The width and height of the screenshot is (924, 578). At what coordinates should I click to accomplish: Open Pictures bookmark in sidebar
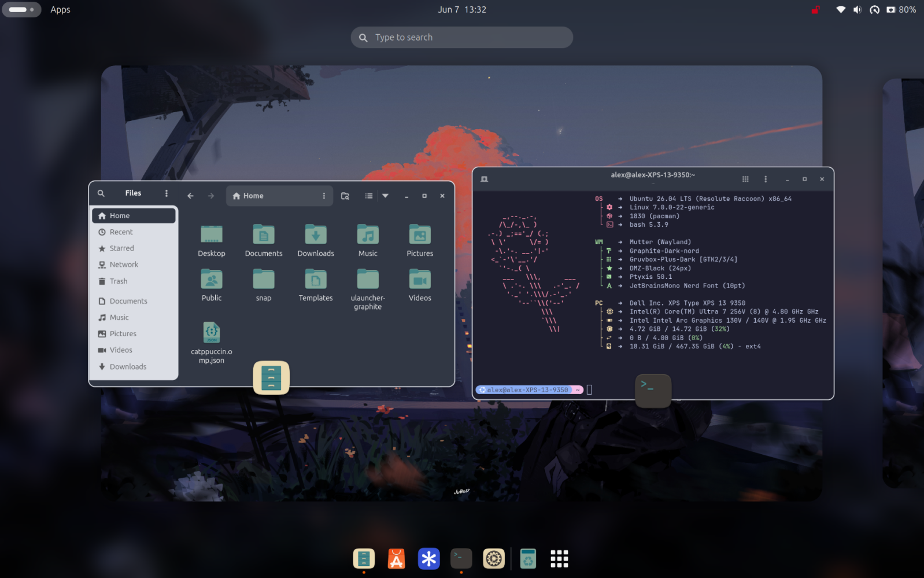pos(134,334)
